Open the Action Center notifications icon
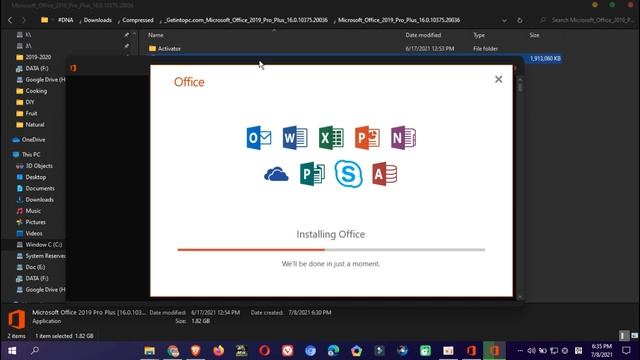Image resolution: width=640 pixels, height=360 pixels. pos(627,351)
